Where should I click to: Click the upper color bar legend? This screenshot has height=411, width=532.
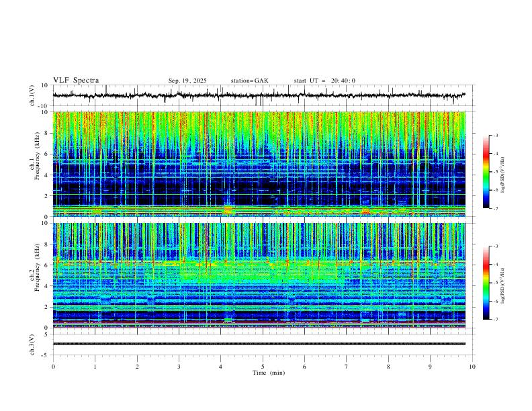tap(486, 172)
